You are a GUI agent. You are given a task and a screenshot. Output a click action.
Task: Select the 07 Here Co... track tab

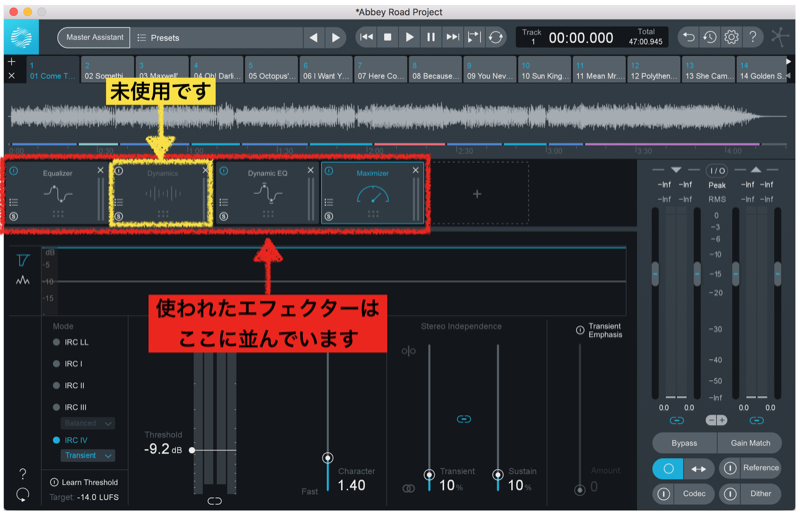[381, 70]
